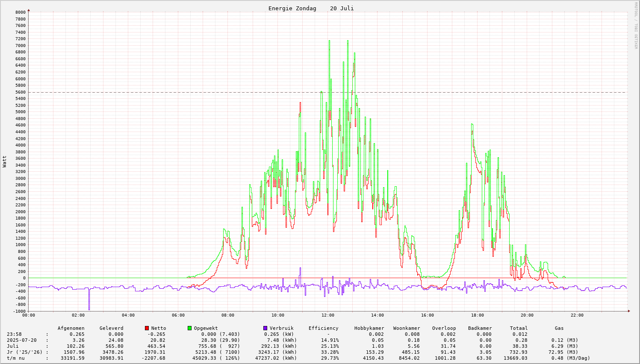Click the 06:00 time axis label
640x364 pixels.
click(178, 315)
